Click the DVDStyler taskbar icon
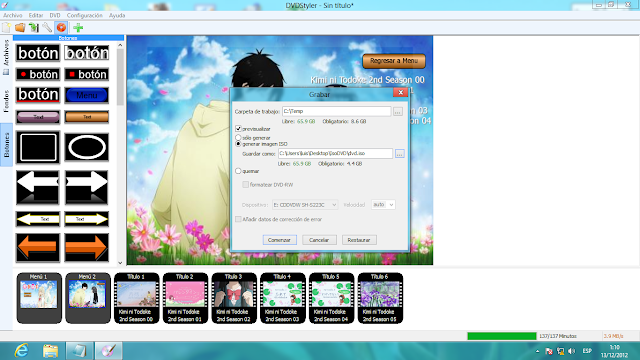 [x=109, y=351]
